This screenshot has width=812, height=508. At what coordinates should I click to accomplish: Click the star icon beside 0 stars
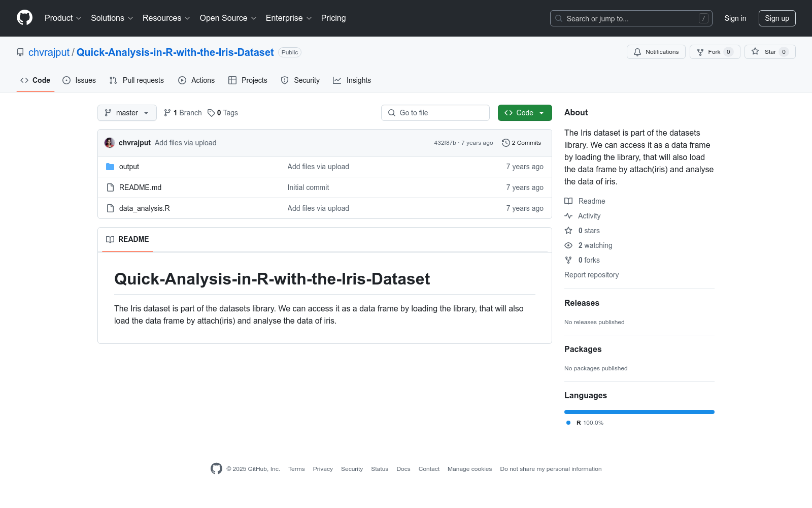click(568, 231)
